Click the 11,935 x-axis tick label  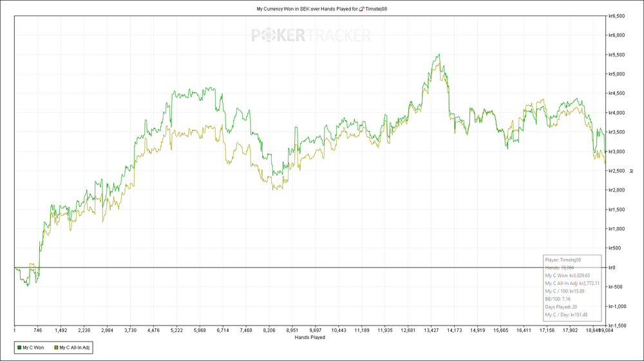pos(385,330)
